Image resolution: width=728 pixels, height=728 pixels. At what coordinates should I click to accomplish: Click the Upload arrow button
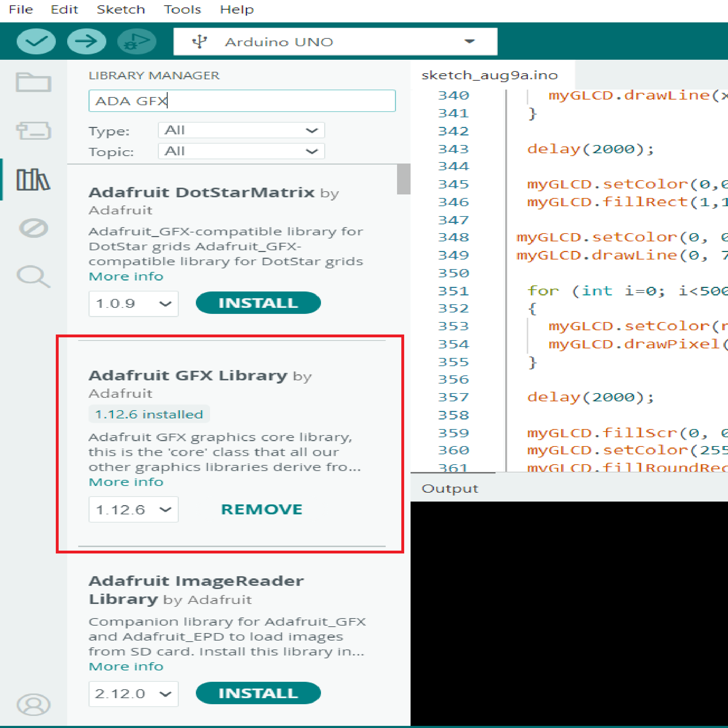coord(87,42)
